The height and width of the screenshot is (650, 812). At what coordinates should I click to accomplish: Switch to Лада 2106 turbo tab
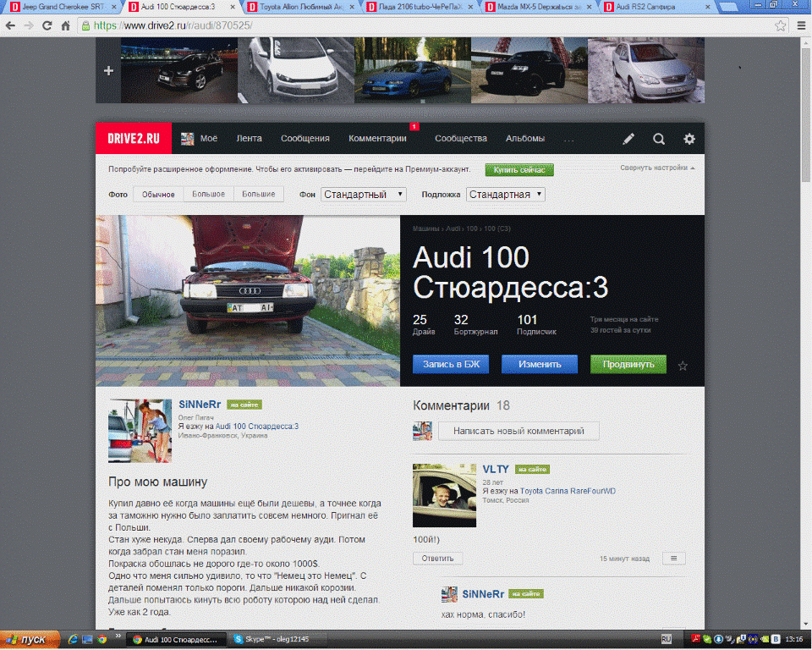point(420,7)
